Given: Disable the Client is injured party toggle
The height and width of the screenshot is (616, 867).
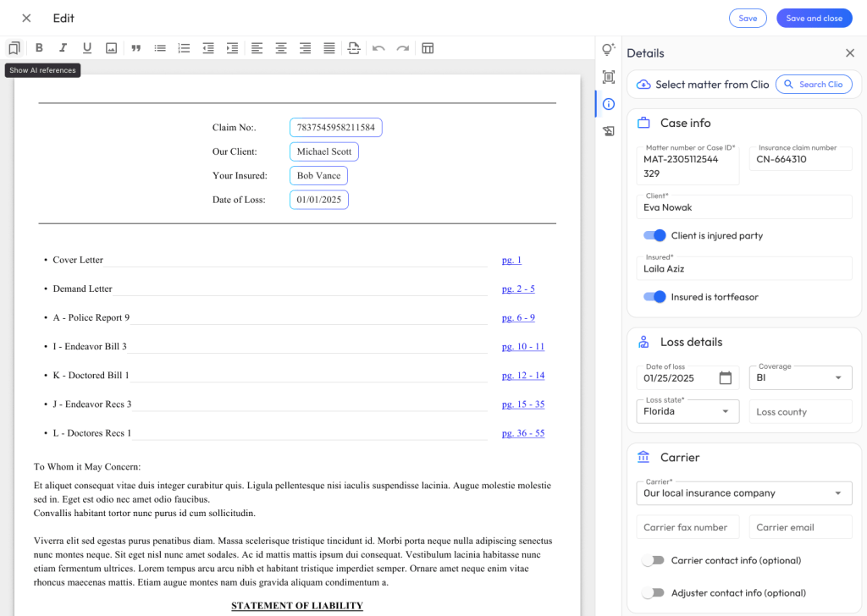Looking at the screenshot, I should (654, 235).
